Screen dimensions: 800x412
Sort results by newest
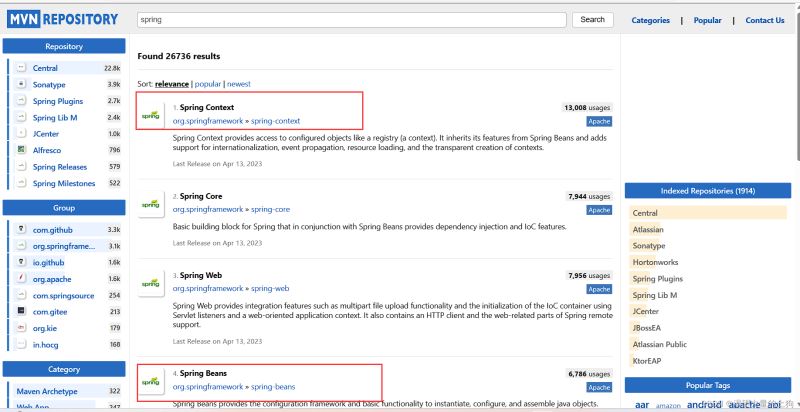coord(239,84)
